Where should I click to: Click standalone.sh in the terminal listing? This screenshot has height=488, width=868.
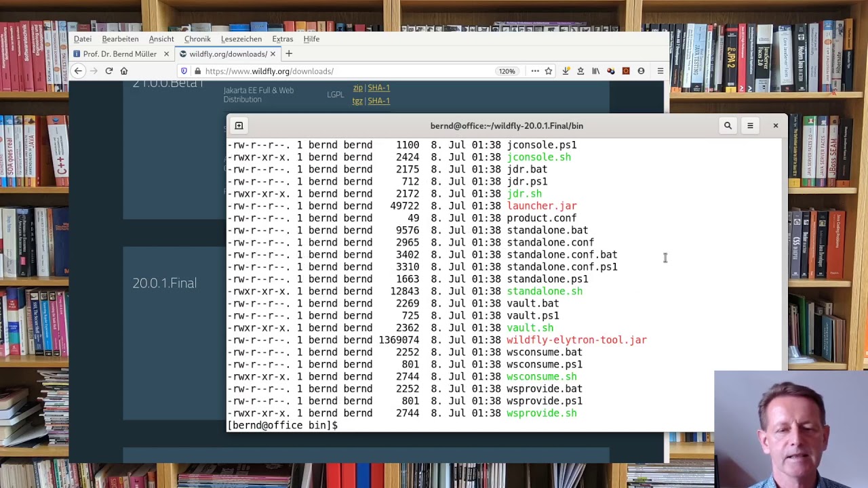click(545, 291)
